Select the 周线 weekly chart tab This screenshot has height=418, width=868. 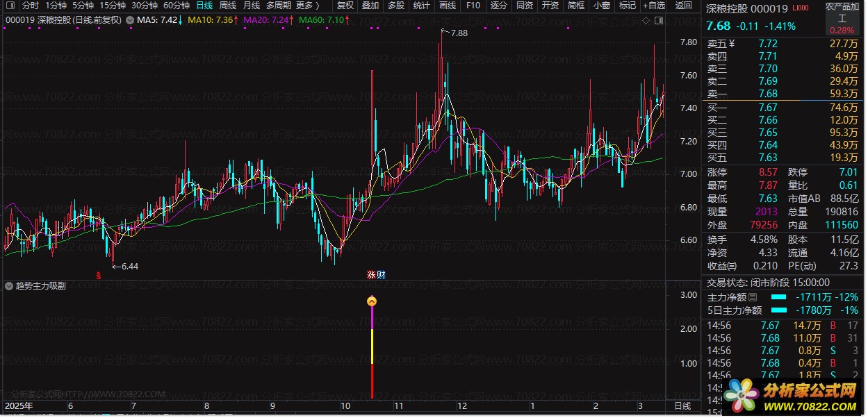click(228, 6)
